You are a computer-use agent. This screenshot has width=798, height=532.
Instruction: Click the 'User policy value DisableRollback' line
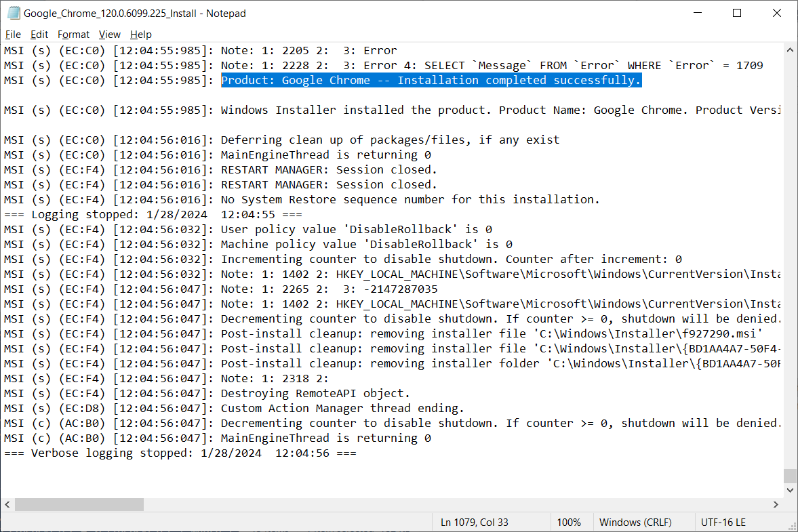[248, 229]
